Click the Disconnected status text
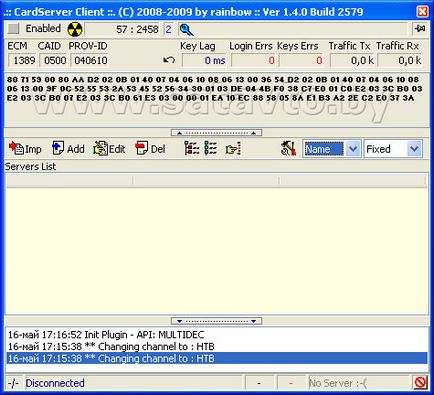This screenshot has height=395, width=434. tap(55, 383)
